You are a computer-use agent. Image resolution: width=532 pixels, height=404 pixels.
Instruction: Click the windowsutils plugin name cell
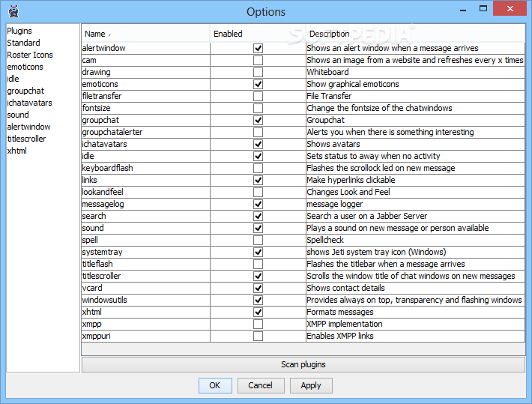145,300
